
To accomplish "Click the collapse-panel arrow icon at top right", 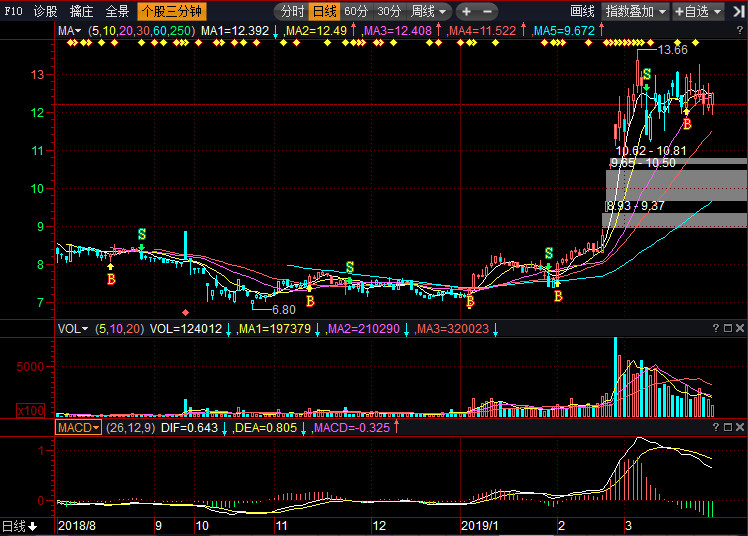I will click(738, 11).
